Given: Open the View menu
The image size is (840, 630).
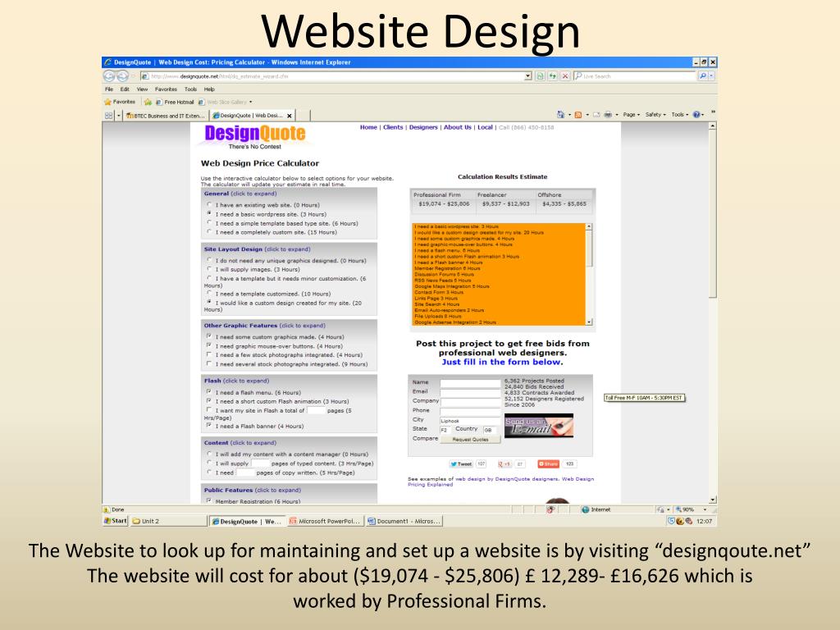Looking at the screenshot, I should point(142,89).
